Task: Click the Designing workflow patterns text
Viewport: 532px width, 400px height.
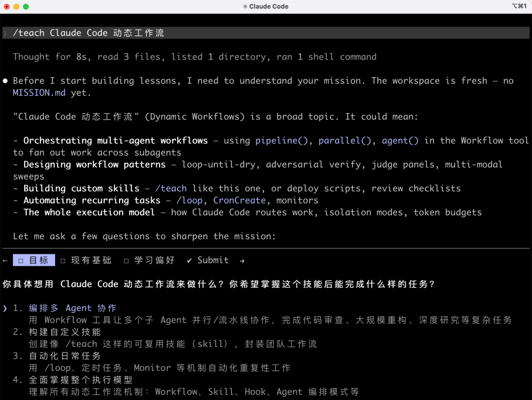Action: (94, 164)
